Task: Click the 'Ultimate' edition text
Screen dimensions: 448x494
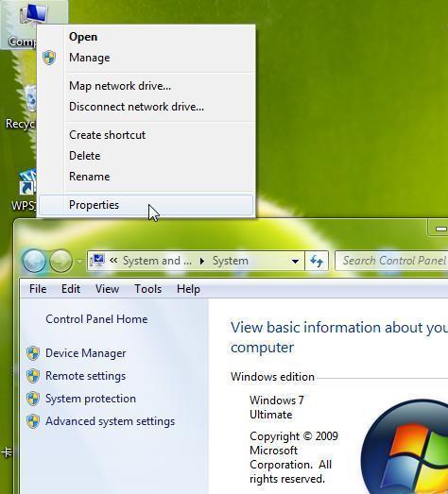Action: (x=271, y=415)
